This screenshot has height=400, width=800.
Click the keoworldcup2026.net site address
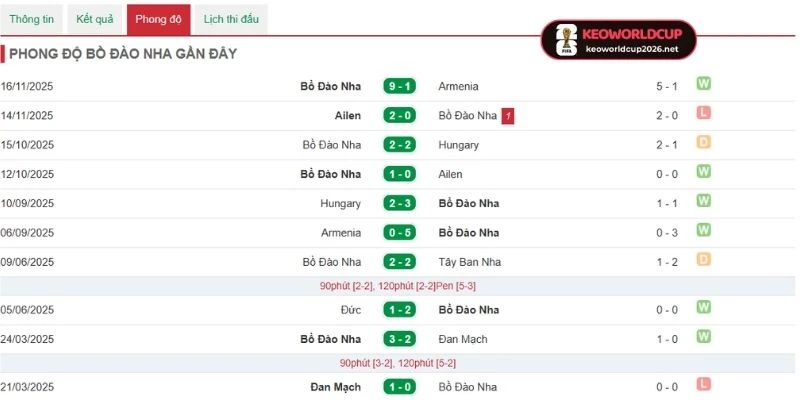pos(632,49)
